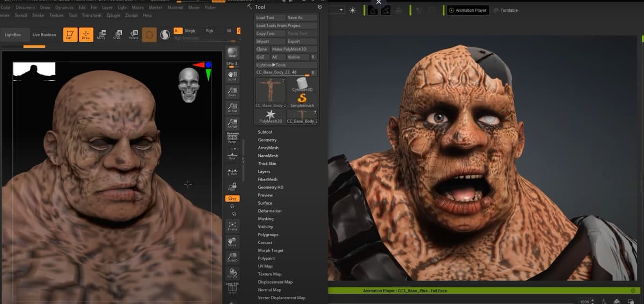644x304 pixels.
Task: Choose the Move transform icon
Action: 101,34
